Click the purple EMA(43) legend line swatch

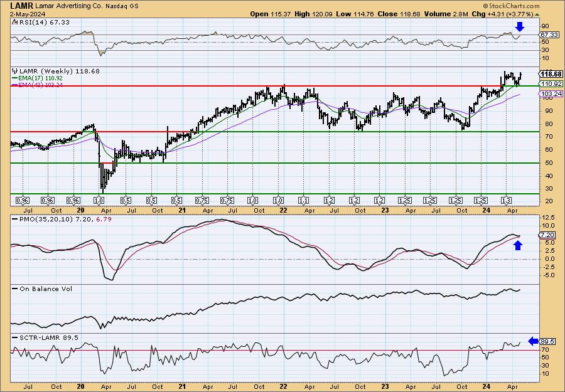(15, 85)
